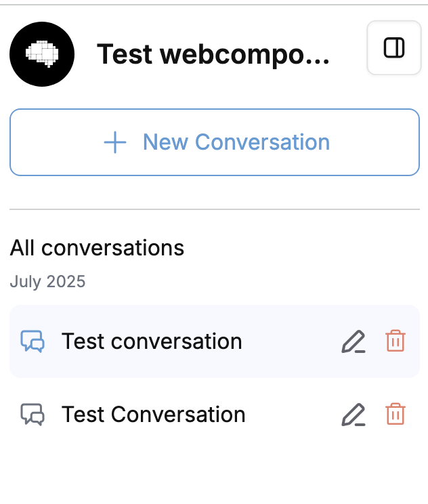Click the bottom row's blank space left of its pencil
428x504 pixels.
[x=291, y=415]
